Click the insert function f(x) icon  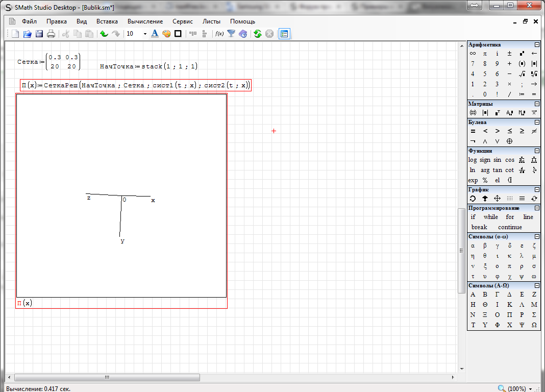click(219, 34)
